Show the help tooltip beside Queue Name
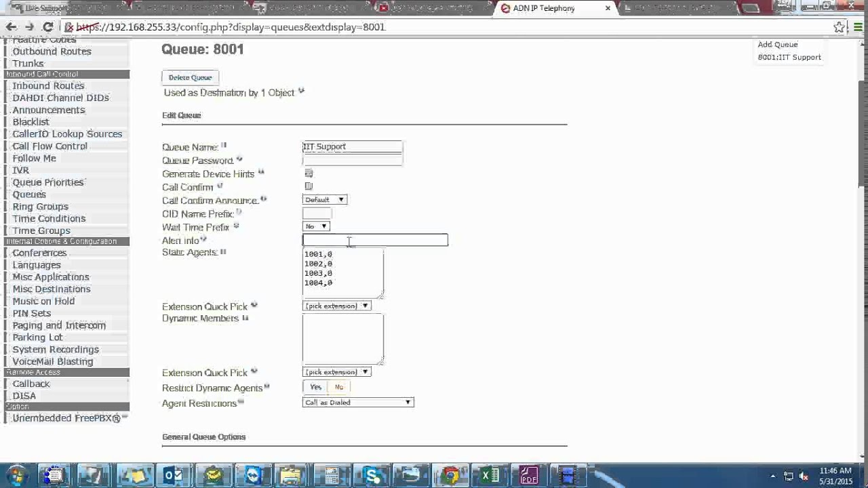Viewport: 868px width, 488px height. tap(224, 146)
